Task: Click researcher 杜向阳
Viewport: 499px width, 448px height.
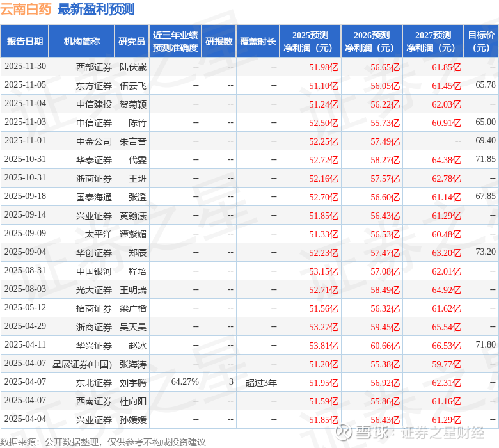Action: click(133, 401)
